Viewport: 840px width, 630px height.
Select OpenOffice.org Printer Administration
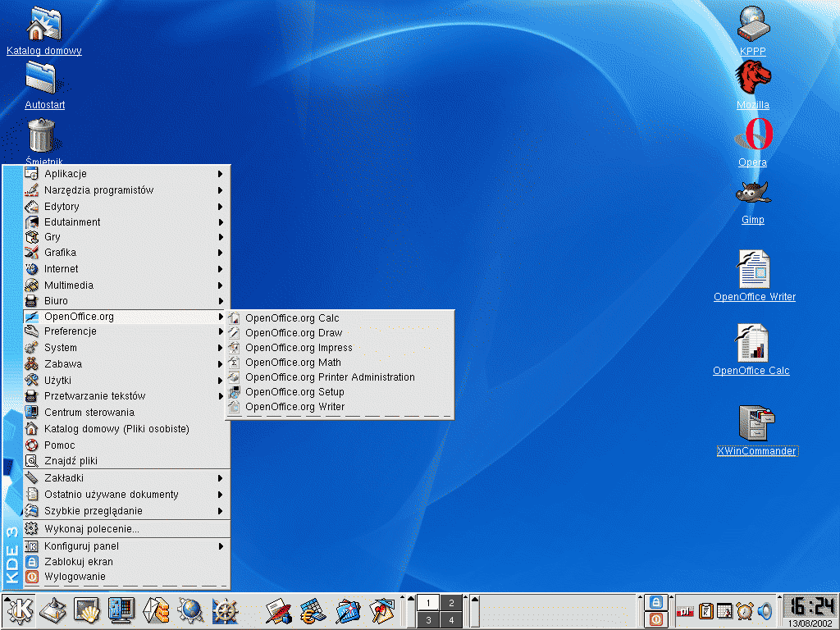[340, 377]
